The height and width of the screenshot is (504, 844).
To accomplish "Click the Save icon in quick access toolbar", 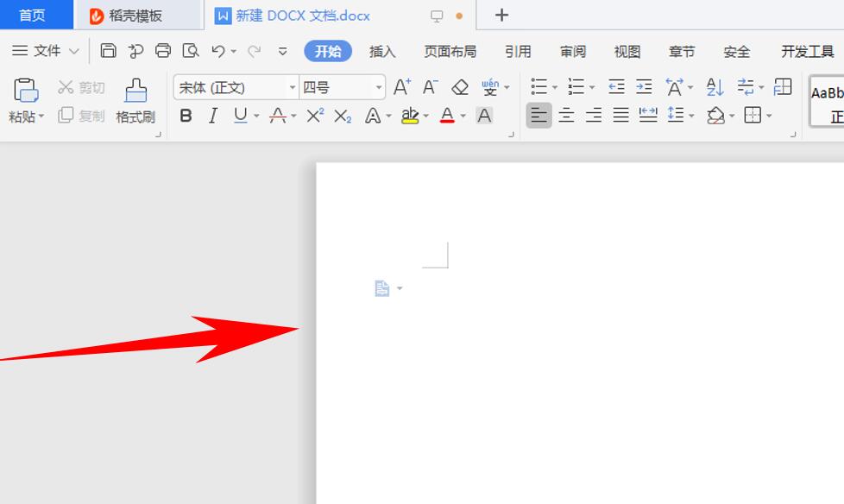I will click(x=108, y=51).
